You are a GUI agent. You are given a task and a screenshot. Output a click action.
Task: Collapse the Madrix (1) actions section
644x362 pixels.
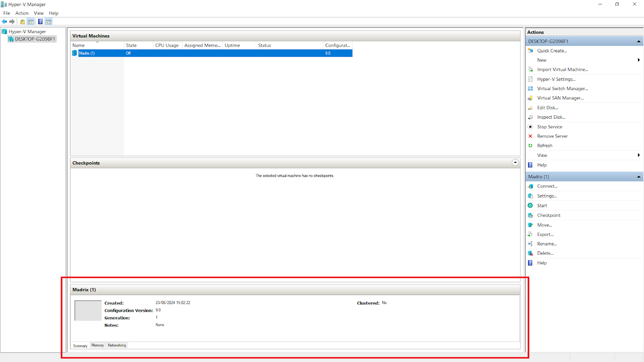coord(639,177)
